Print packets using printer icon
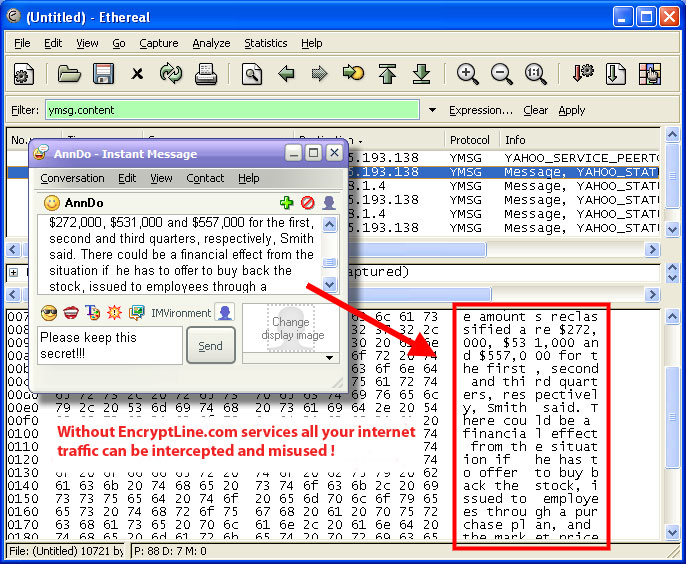The height and width of the screenshot is (564, 686). tap(206, 74)
